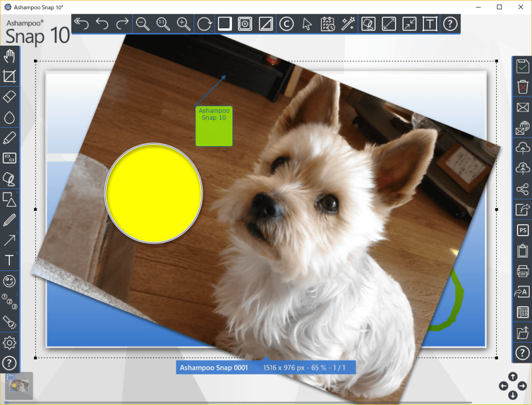
Task: Select the eraser tool
Action: (9, 97)
